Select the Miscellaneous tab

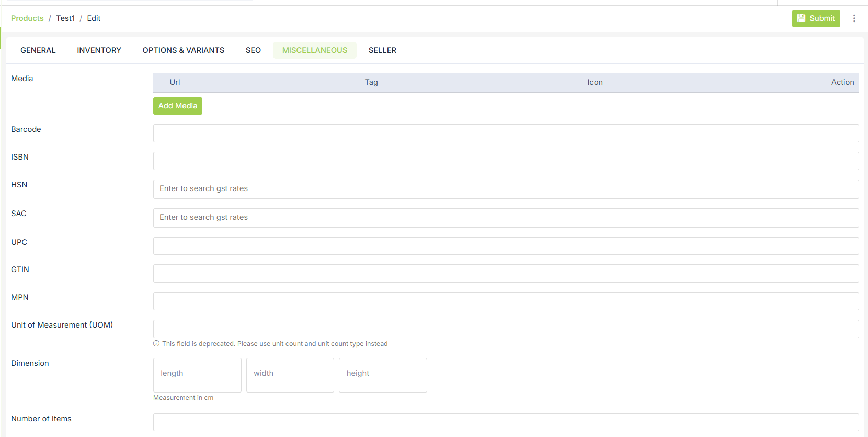tap(314, 50)
